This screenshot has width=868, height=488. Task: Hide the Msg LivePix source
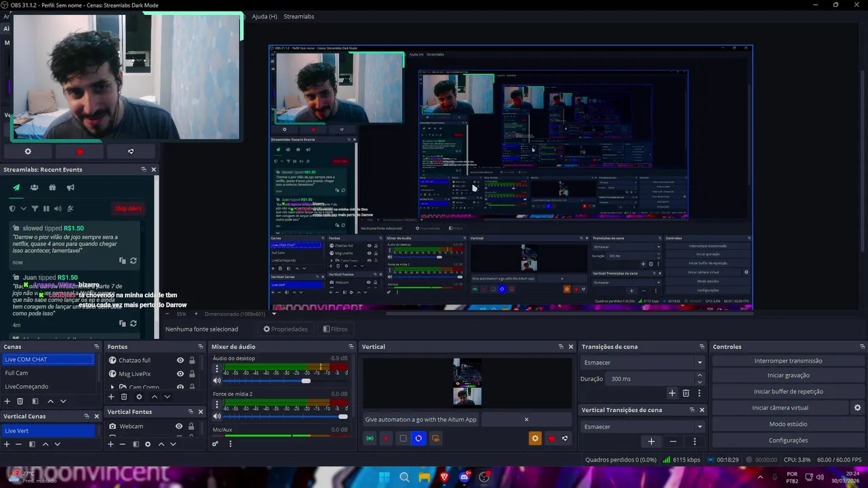point(180,373)
